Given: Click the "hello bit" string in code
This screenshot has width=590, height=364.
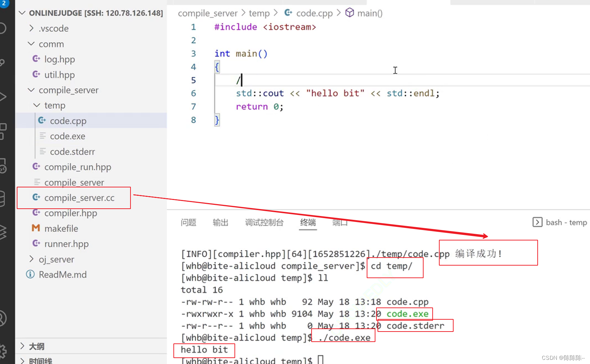Looking at the screenshot, I should point(335,94).
